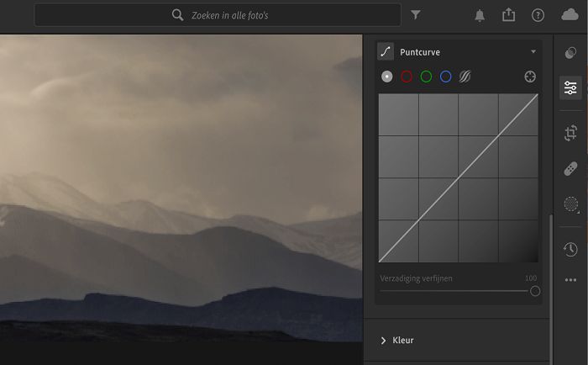The width and height of the screenshot is (588, 365).
Task: Open the help question mark
Action: 538,15
